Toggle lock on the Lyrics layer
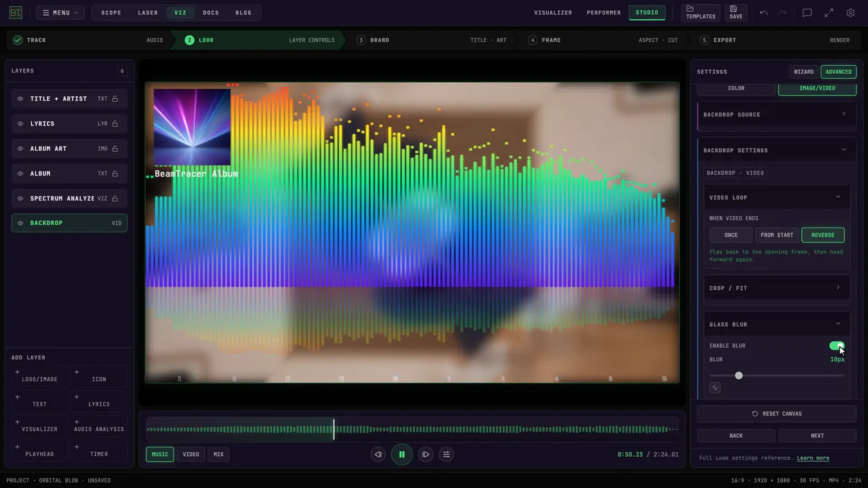The image size is (868, 488). point(115,123)
